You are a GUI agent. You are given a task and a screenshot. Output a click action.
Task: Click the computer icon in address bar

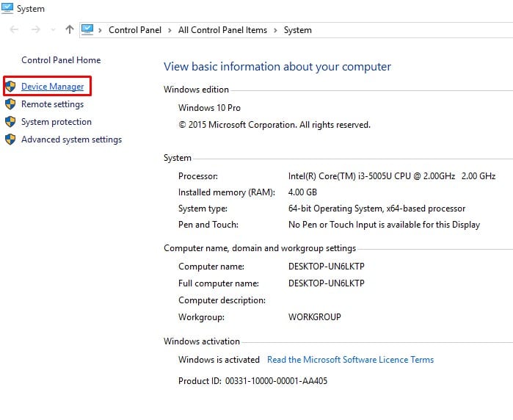coord(87,30)
